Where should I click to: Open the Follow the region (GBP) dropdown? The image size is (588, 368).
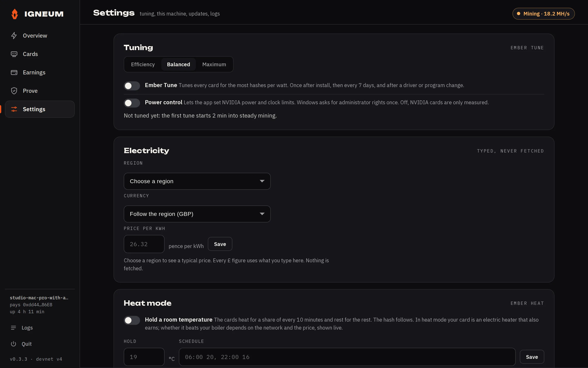point(197,214)
